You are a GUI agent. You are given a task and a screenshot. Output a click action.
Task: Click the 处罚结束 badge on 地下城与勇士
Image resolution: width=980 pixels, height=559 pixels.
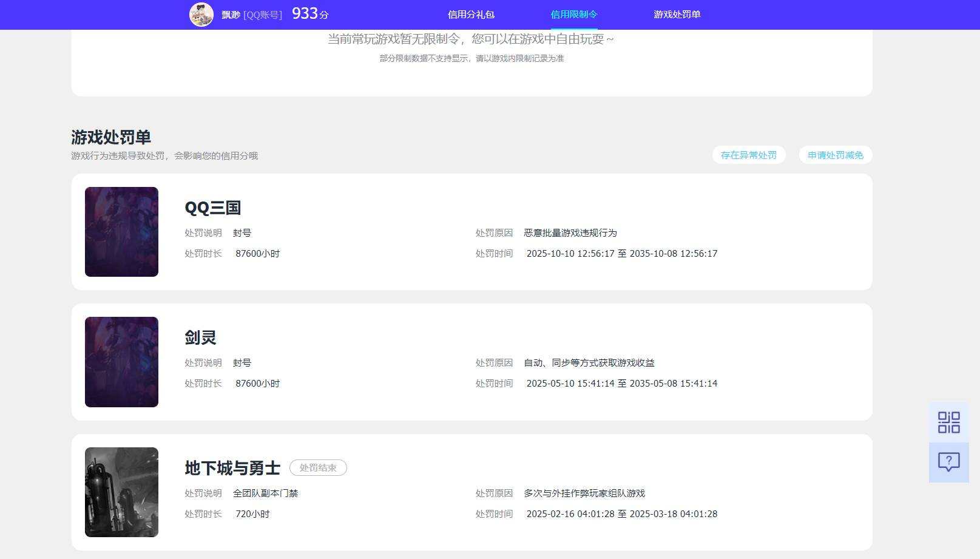coord(318,468)
